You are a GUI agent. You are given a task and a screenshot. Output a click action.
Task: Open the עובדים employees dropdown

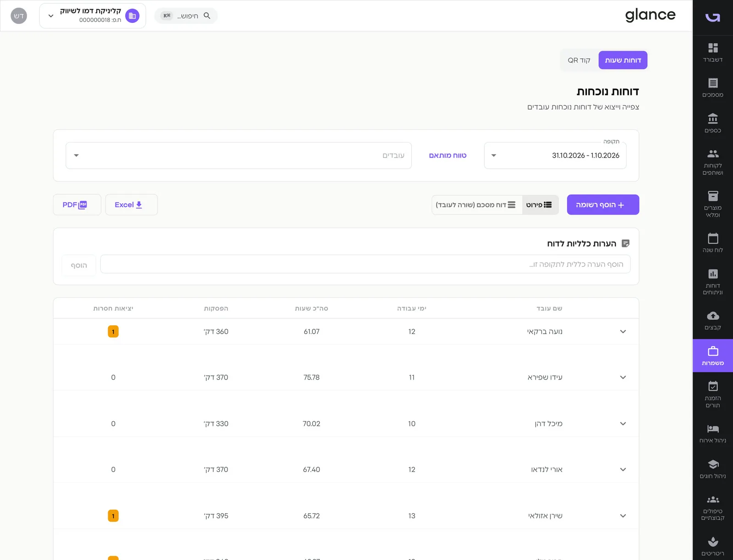239,155
